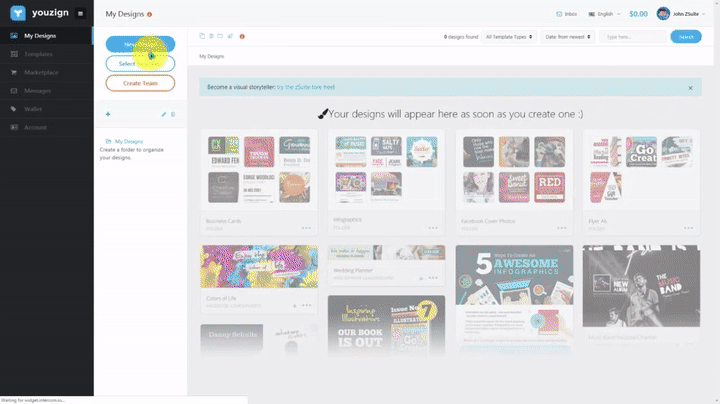Go to Marketplace in the sidebar
Screen dimensions: 720x404
click(41, 72)
